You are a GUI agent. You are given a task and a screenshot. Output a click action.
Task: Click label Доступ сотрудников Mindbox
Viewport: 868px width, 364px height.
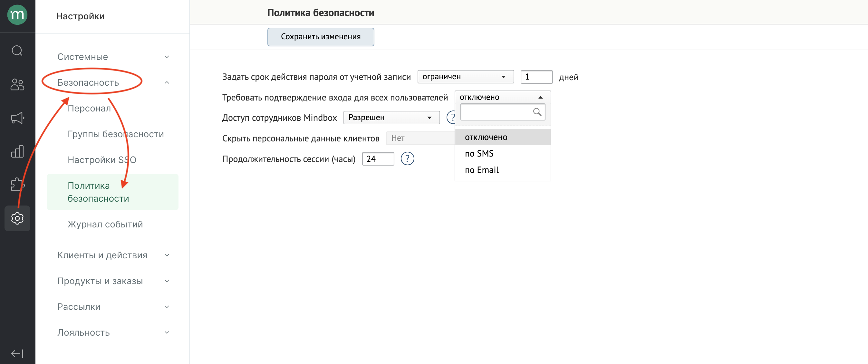279,118
